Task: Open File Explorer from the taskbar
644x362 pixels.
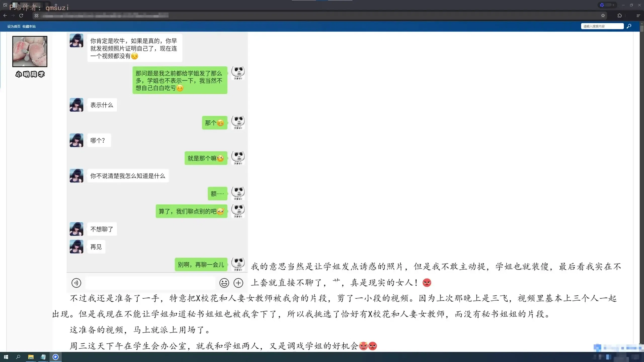Action: (31, 357)
